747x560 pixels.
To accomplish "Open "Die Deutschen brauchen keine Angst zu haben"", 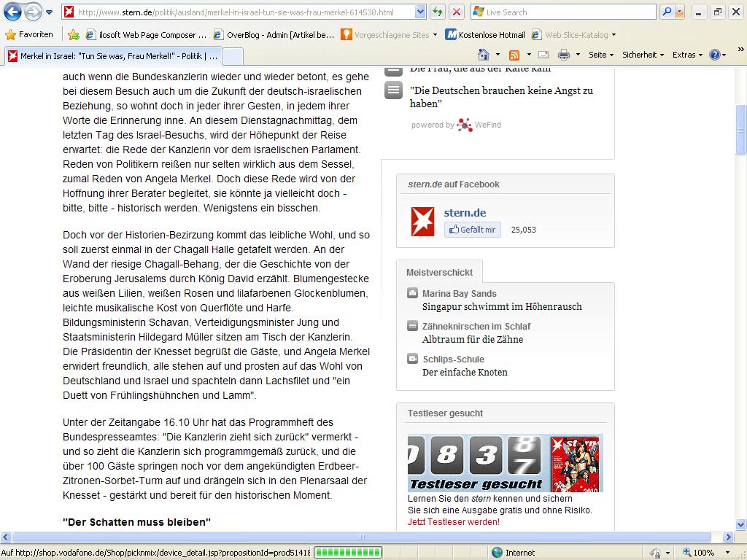I will [501, 97].
